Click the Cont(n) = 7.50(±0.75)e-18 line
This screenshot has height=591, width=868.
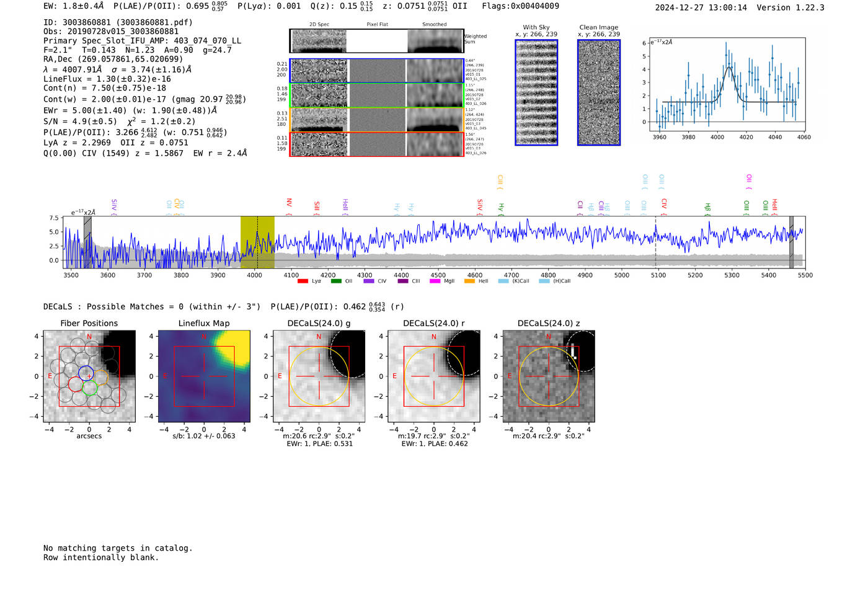105,88
